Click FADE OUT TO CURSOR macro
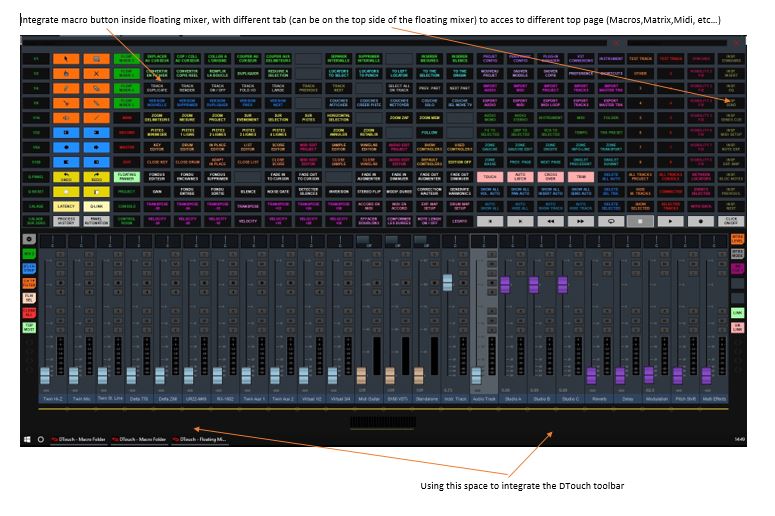 (x=308, y=177)
